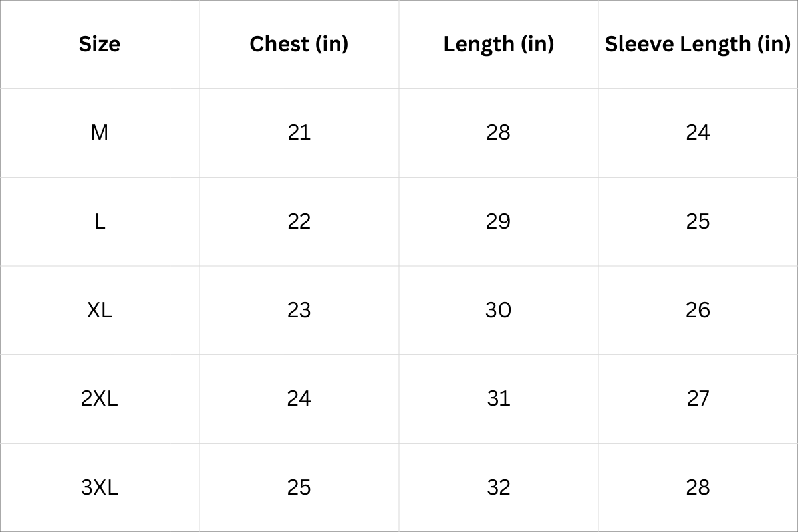Click length value 29 for size L
This screenshot has height=532, width=798.
(499, 221)
